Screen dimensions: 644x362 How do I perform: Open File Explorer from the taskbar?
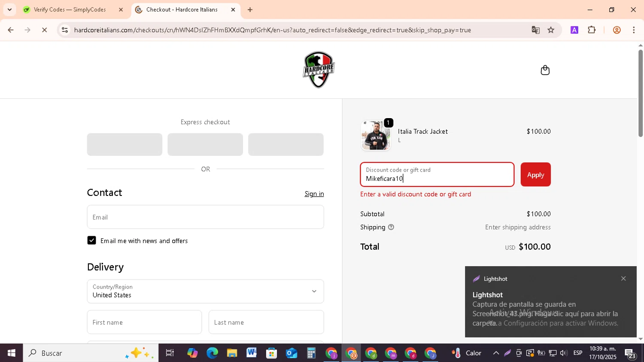232,353
